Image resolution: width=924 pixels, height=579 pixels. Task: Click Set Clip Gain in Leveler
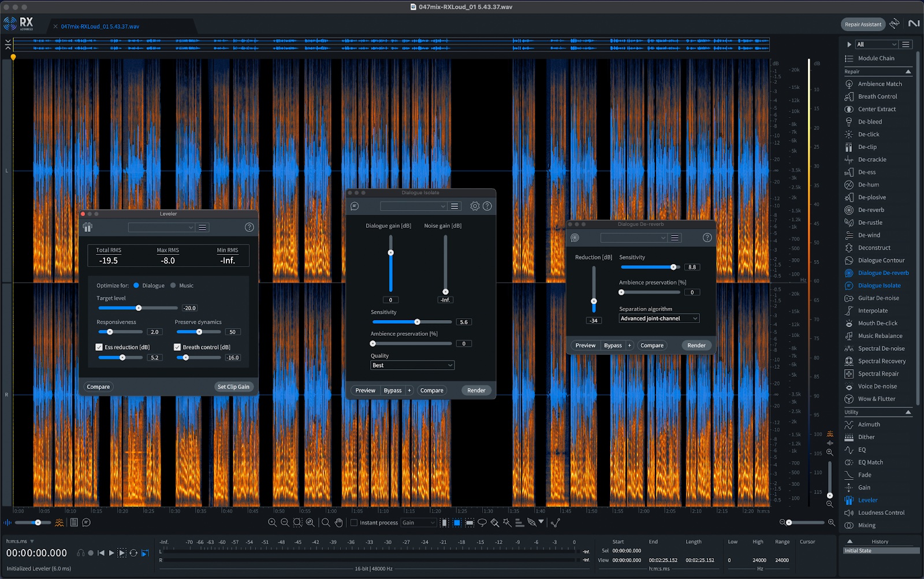click(x=233, y=387)
